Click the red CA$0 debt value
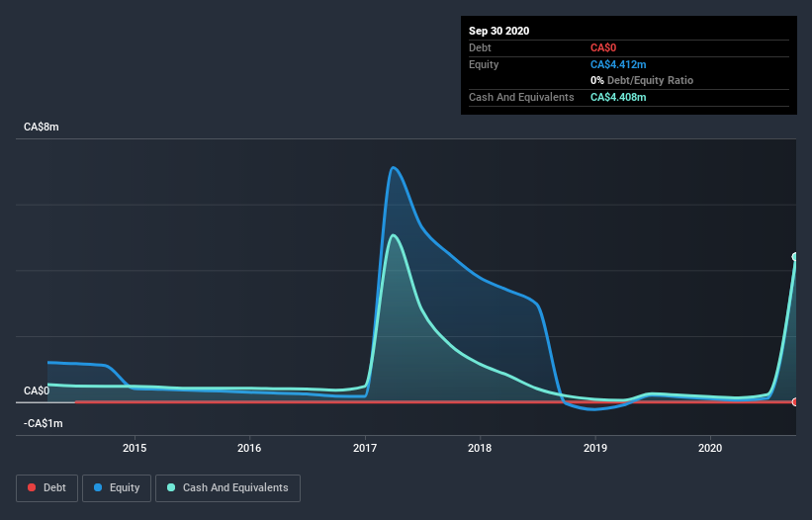Viewport: 812px width, 520px height. pos(603,47)
